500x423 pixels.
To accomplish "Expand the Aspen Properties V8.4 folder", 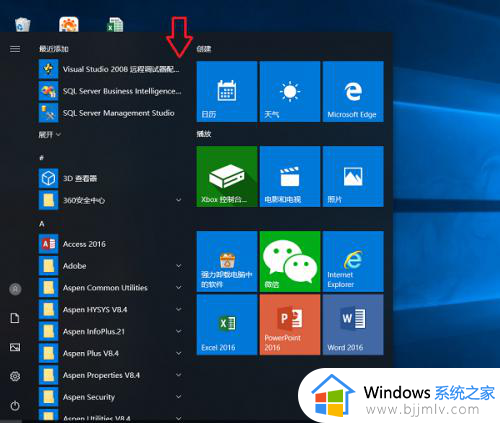I will tap(110, 375).
